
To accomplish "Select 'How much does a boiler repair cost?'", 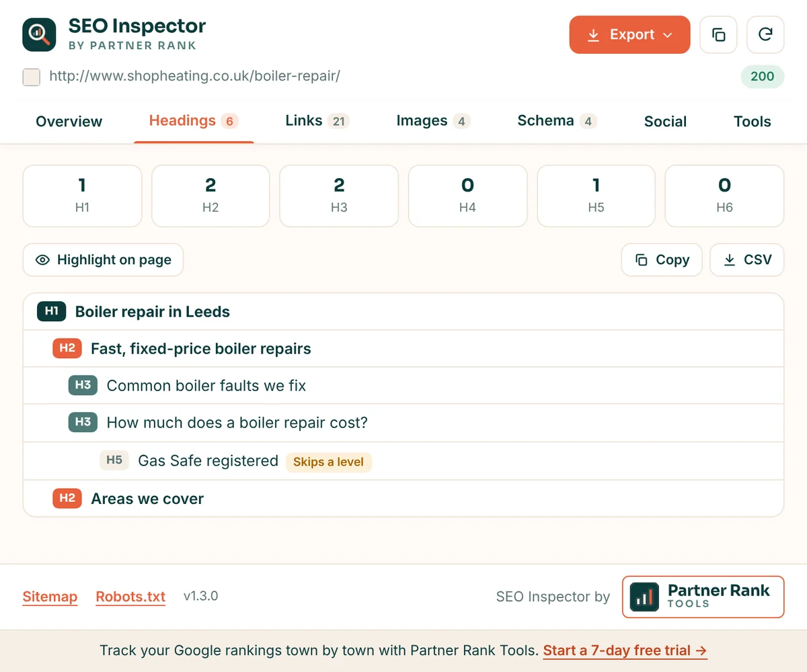I will [237, 423].
